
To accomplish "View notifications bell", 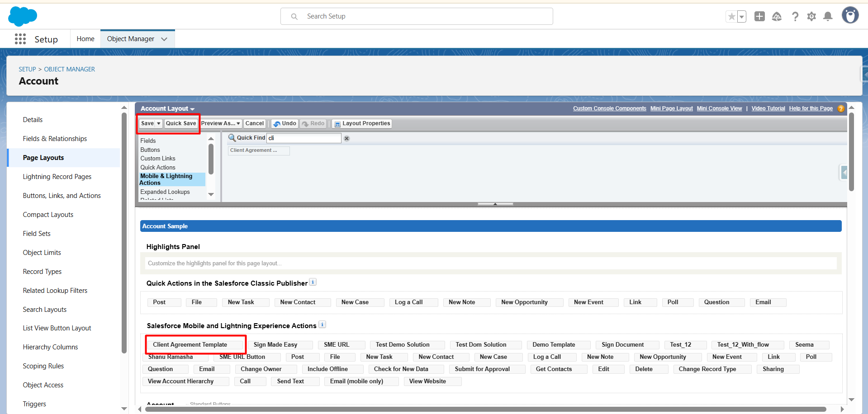I will [x=828, y=17].
